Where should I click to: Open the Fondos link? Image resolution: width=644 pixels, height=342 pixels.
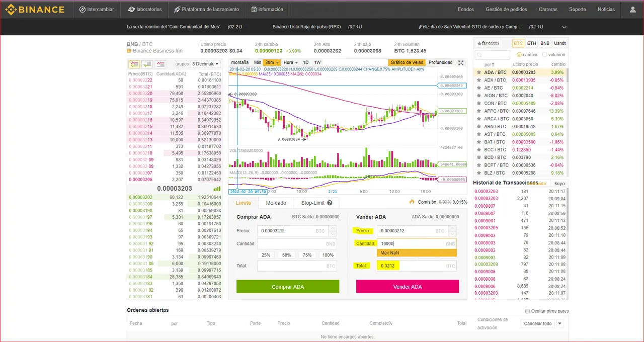(x=466, y=9)
